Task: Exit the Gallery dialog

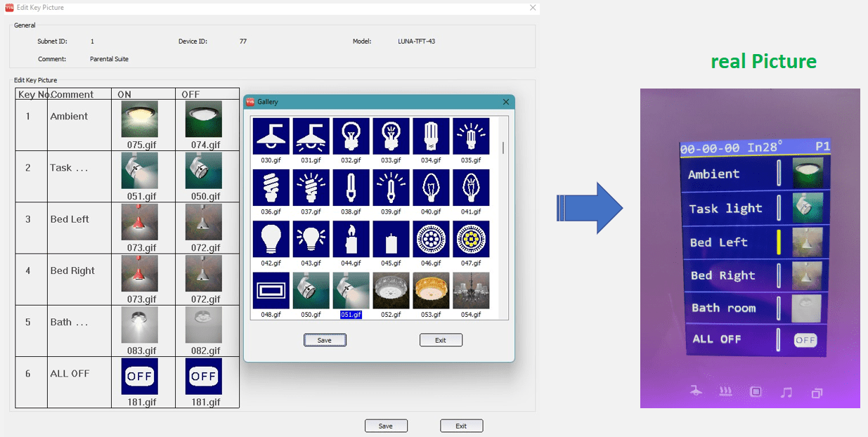Action: click(441, 340)
